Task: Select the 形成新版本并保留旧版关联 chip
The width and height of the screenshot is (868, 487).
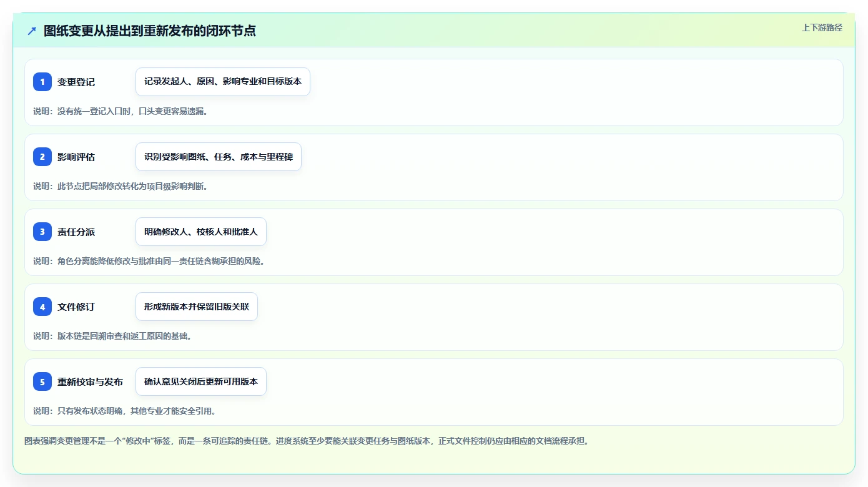Action: click(x=197, y=307)
